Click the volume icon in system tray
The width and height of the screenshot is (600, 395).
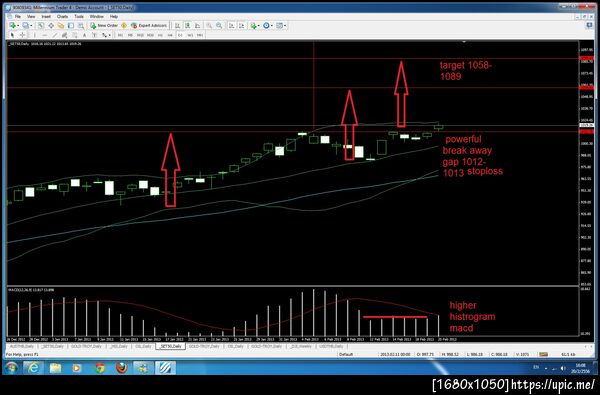click(x=562, y=368)
